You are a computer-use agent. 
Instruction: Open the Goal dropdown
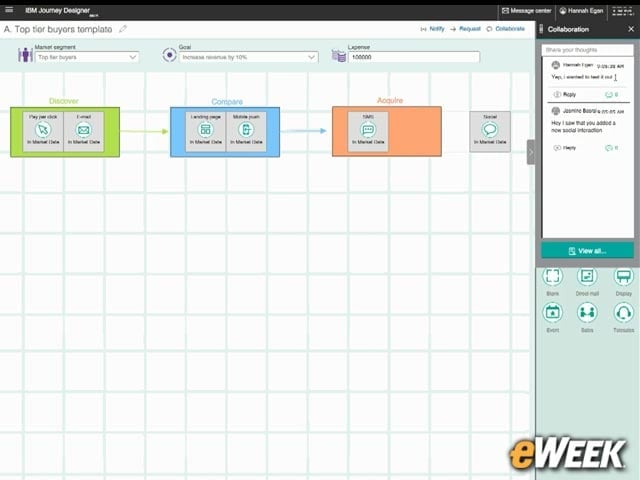pyautogui.click(x=249, y=57)
